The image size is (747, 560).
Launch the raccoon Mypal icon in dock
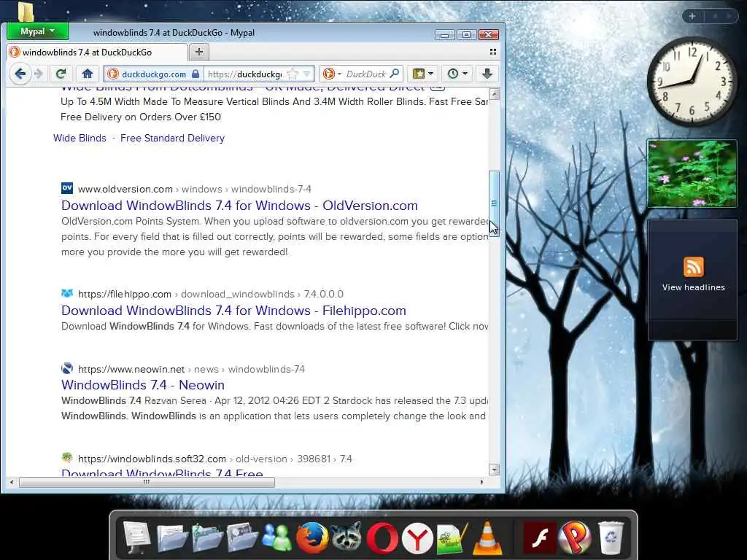(x=347, y=537)
